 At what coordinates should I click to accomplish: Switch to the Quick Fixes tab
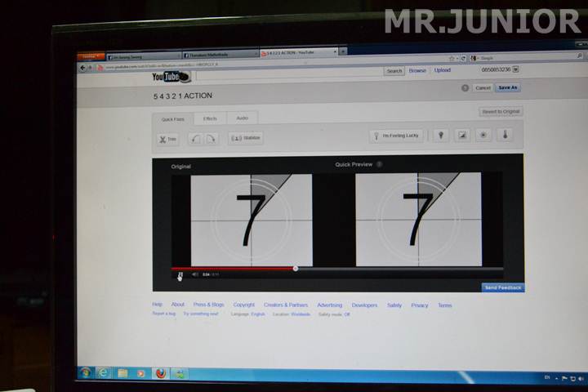point(173,119)
